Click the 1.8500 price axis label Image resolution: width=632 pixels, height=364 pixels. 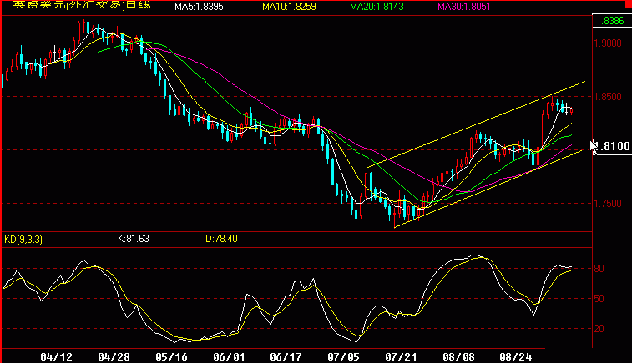point(608,97)
